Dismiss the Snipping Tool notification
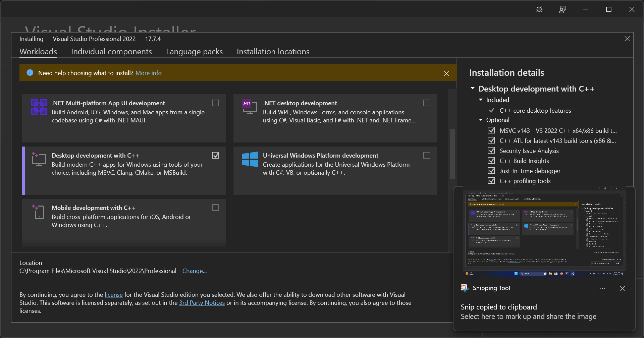Screen dimensions: 644x338 pyautogui.click(x=623, y=288)
